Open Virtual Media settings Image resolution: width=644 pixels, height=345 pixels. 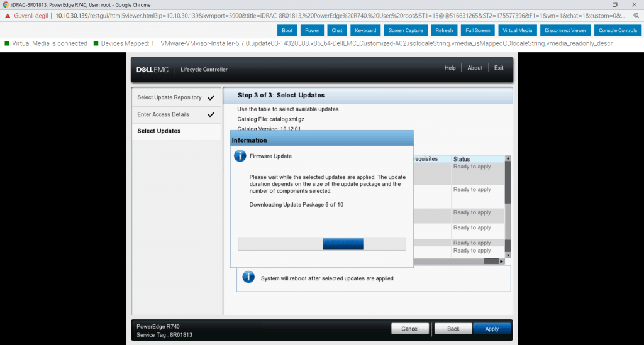(x=518, y=30)
